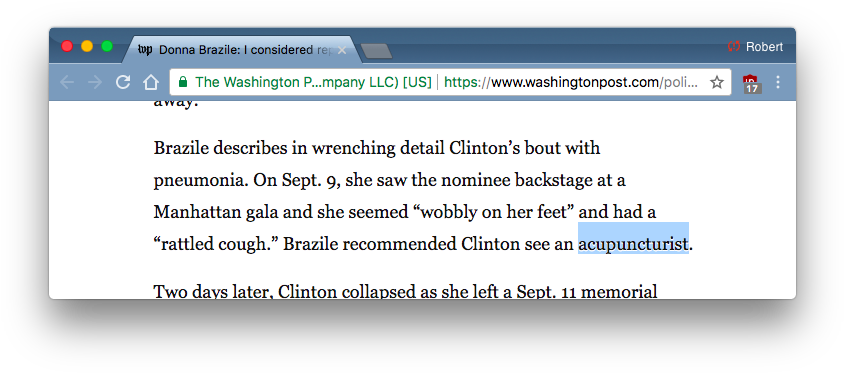Click the Washington Post favicon on the tab
Screen dimensions: 844x373
pyautogui.click(x=145, y=50)
